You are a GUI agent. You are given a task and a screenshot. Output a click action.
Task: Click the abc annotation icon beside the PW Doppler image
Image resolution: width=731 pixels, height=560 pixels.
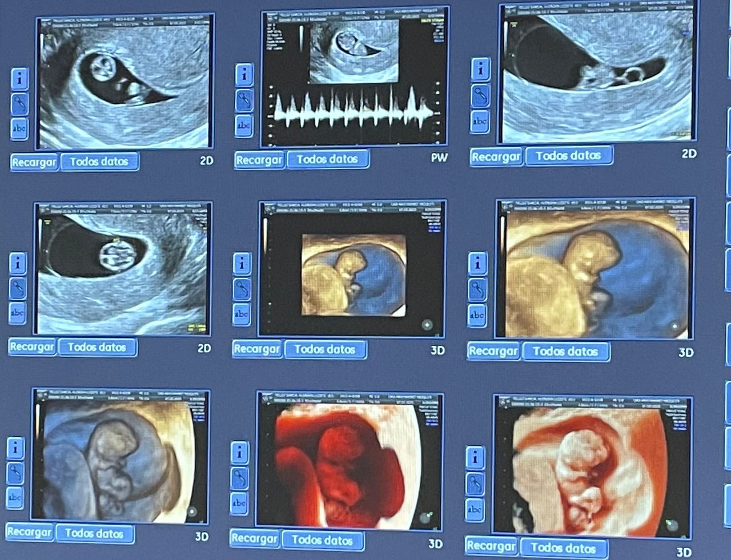click(x=244, y=124)
